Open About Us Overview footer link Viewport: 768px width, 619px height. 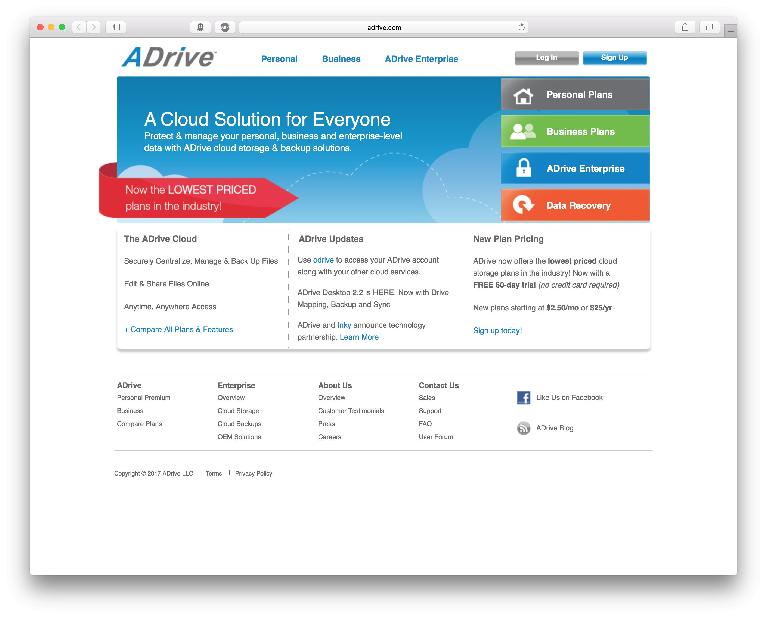[332, 398]
